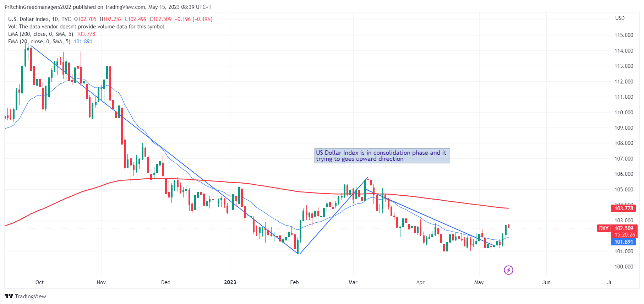Click the 'U.S. Dollar Index, 1D, TVC' title
Screen dimensions: 644x304
tap(39, 19)
